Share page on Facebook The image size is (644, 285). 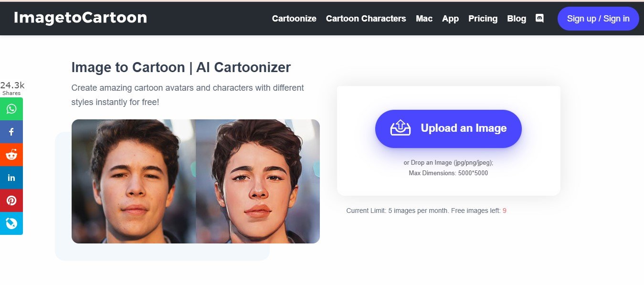point(11,132)
